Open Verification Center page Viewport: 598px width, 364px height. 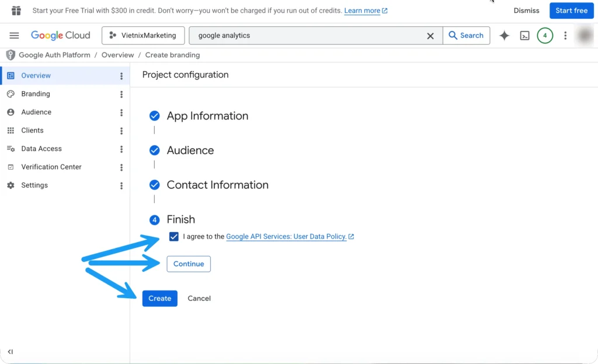51,167
